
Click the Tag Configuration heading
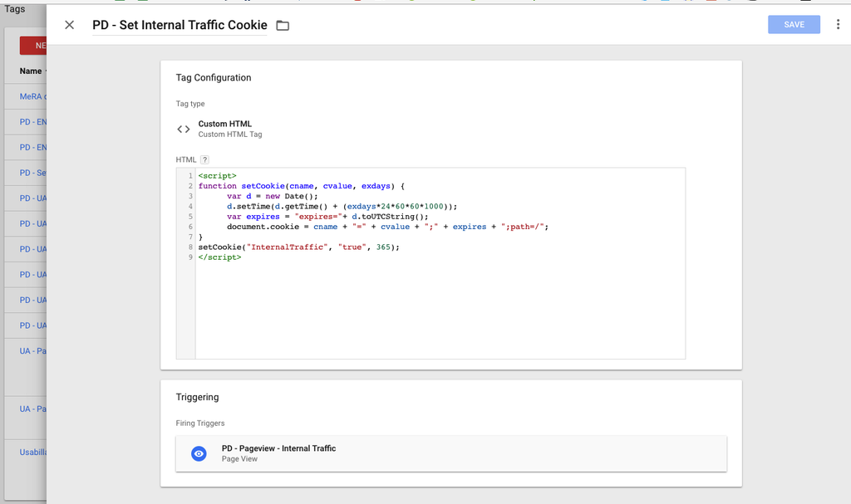pos(214,77)
